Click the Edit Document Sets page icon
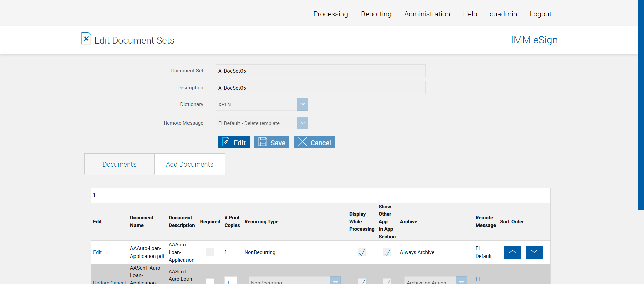The height and width of the screenshot is (284, 644). tap(86, 39)
